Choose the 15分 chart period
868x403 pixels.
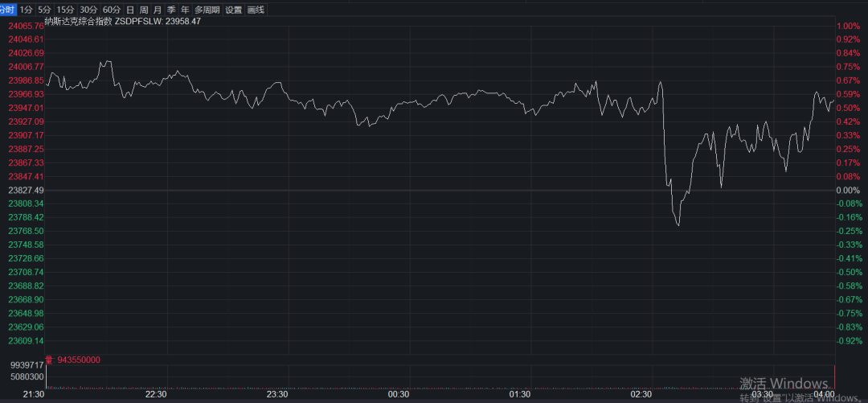pyautogui.click(x=65, y=10)
